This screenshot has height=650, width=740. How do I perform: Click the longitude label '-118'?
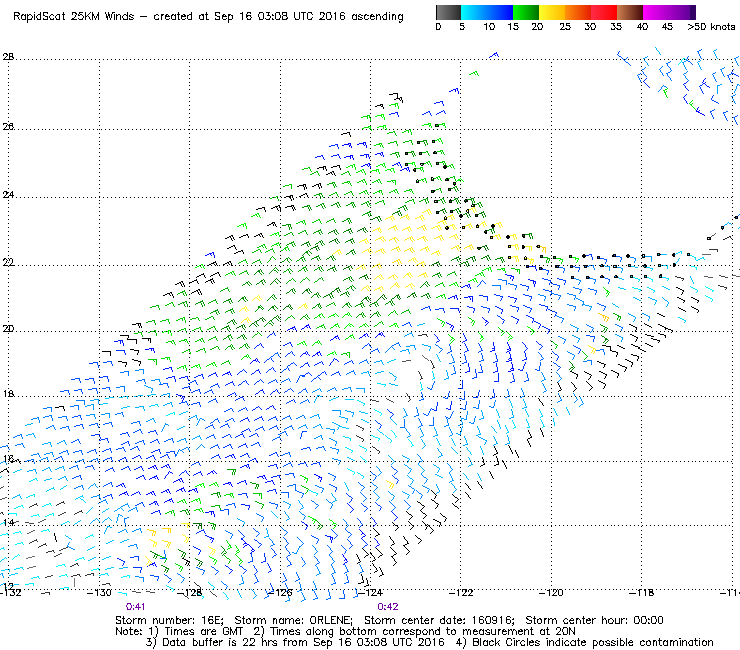point(642,593)
